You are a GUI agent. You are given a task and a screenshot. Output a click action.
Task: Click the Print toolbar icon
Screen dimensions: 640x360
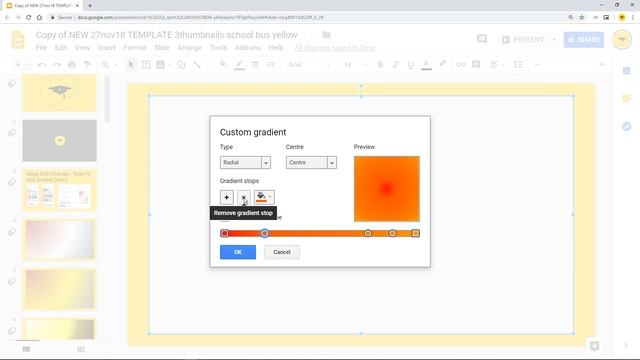pos(72,64)
